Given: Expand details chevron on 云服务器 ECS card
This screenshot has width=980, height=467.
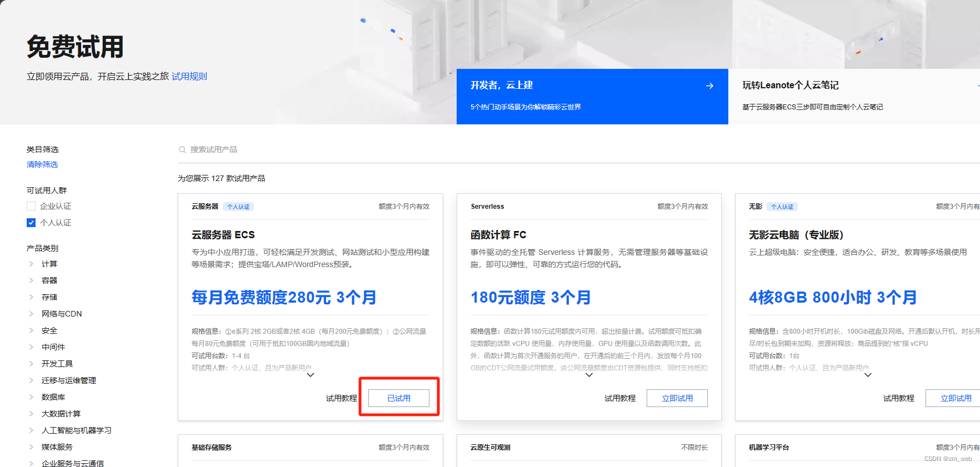Looking at the screenshot, I should coord(311,375).
